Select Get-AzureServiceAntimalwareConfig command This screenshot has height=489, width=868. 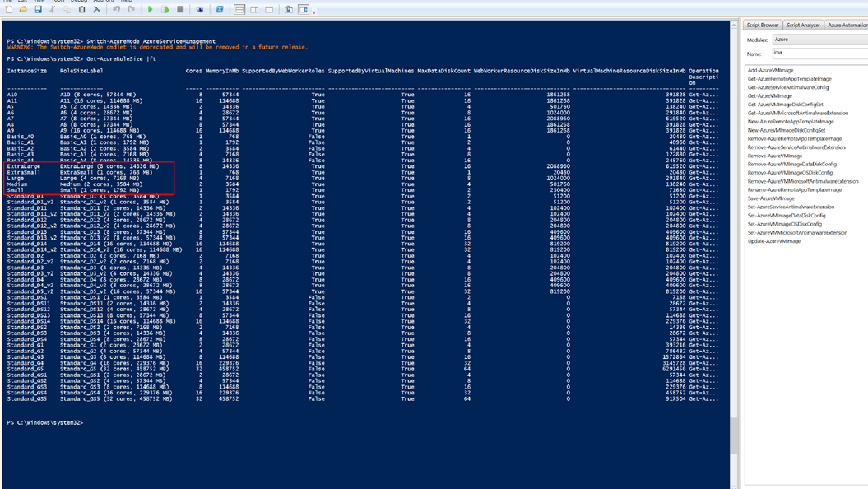787,87
